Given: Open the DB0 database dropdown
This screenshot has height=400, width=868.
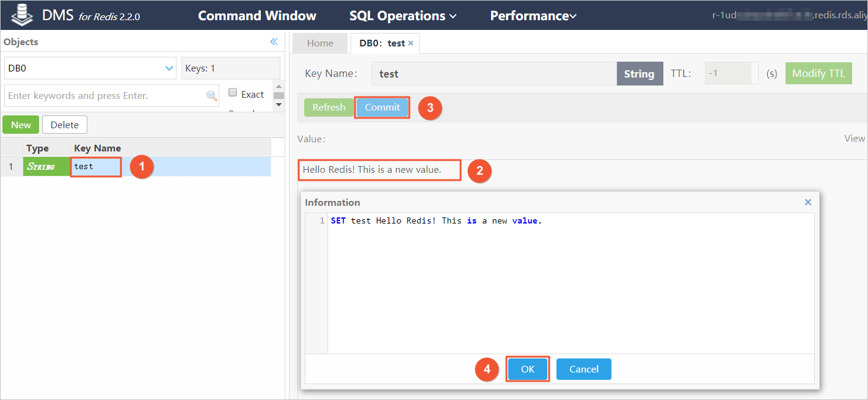Looking at the screenshot, I should (x=90, y=68).
